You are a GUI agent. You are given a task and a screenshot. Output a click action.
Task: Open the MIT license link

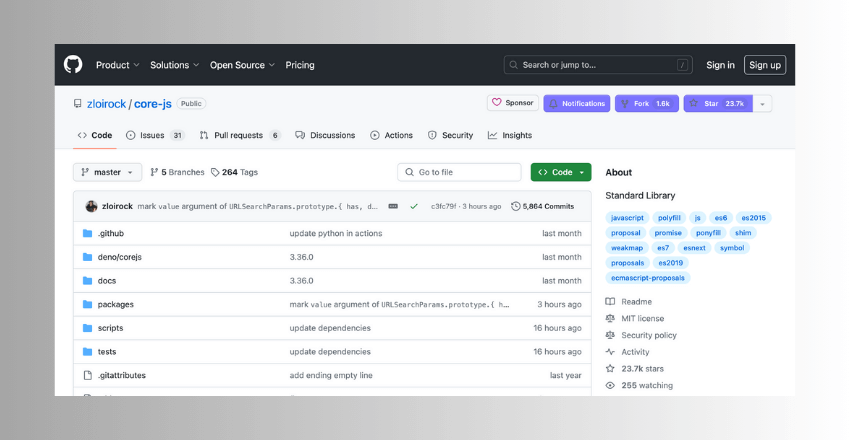coord(635,319)
